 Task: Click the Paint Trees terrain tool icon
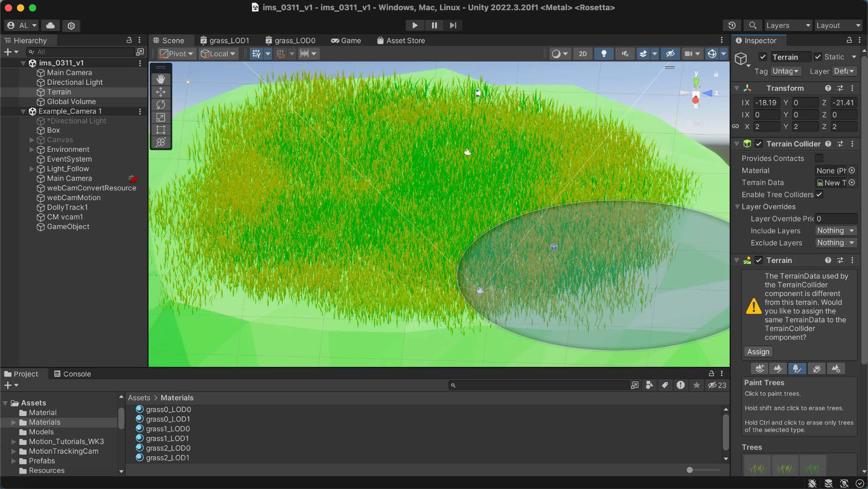[x=797, y=369]
